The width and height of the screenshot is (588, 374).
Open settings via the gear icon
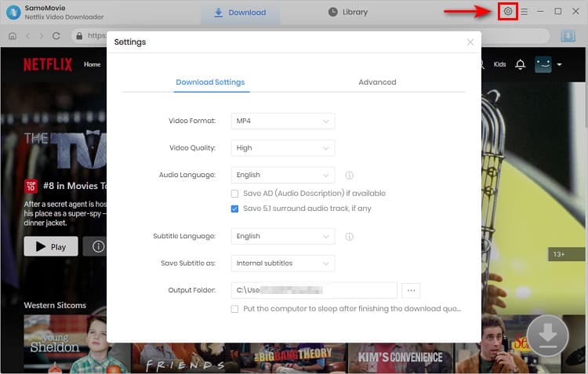pos(508,12)
